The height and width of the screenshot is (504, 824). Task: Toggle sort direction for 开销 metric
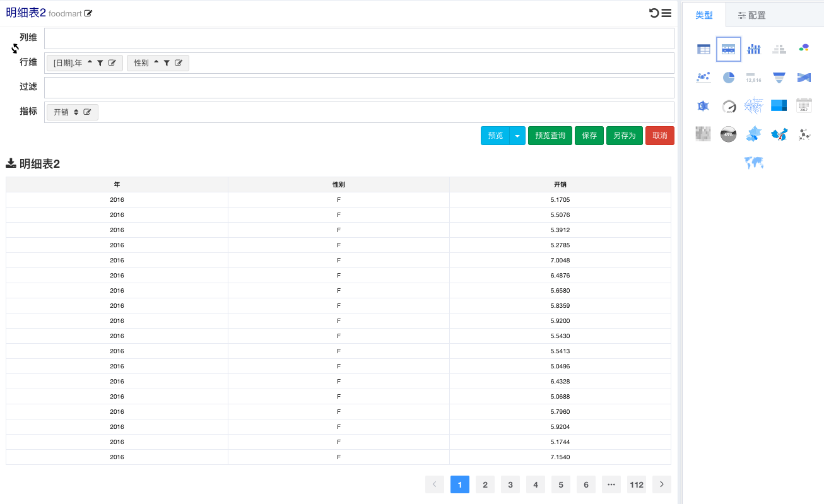pos(76,112)
